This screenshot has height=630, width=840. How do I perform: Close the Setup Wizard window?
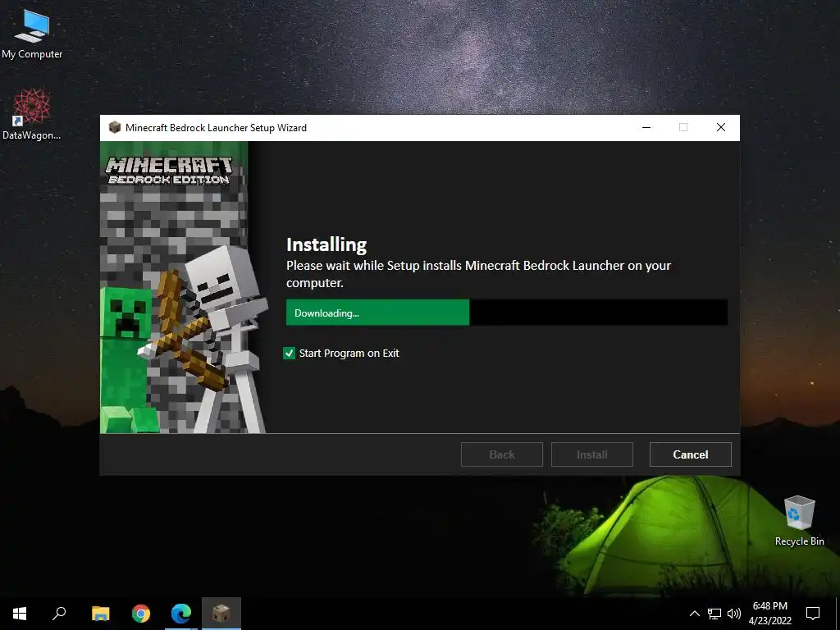721,127
